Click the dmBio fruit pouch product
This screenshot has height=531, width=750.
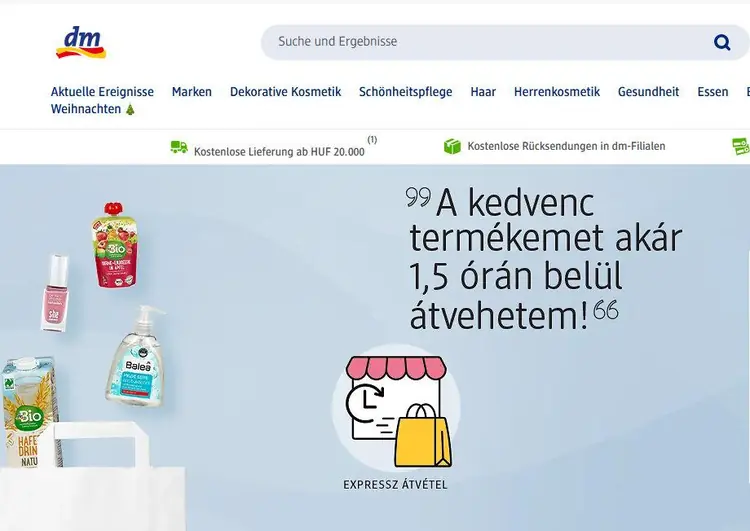coord(115,245)
